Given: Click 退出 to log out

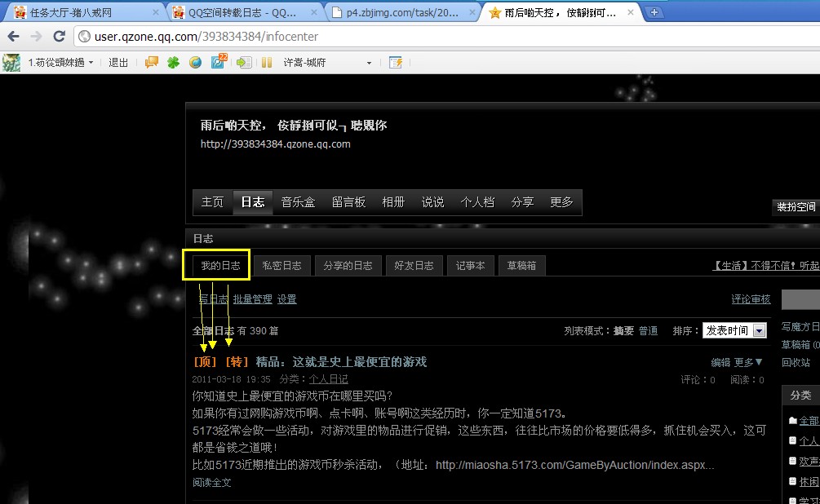Looking at the screenshot, I should (118, 63).
